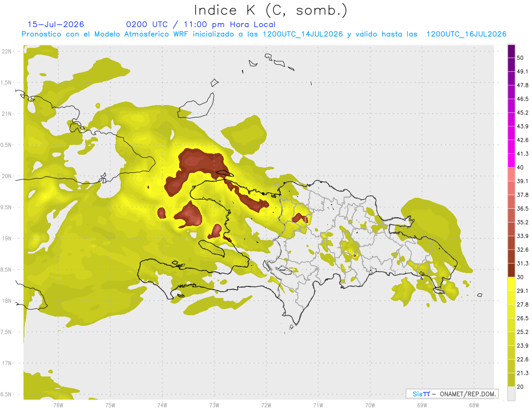Viewport: 532px width, 411px height.
Task: Click the '26.5' colorbar label
Action: click(523, 318)
